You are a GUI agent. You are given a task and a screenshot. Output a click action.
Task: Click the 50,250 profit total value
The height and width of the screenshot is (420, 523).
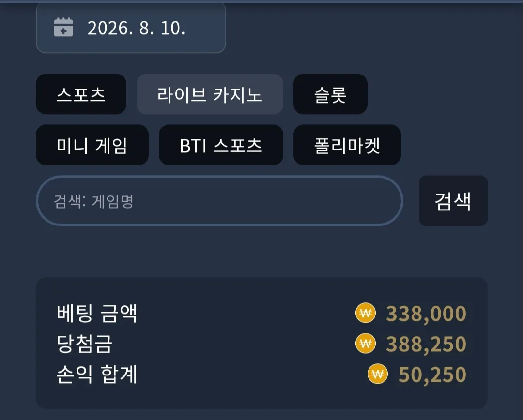tap(432, 375)
